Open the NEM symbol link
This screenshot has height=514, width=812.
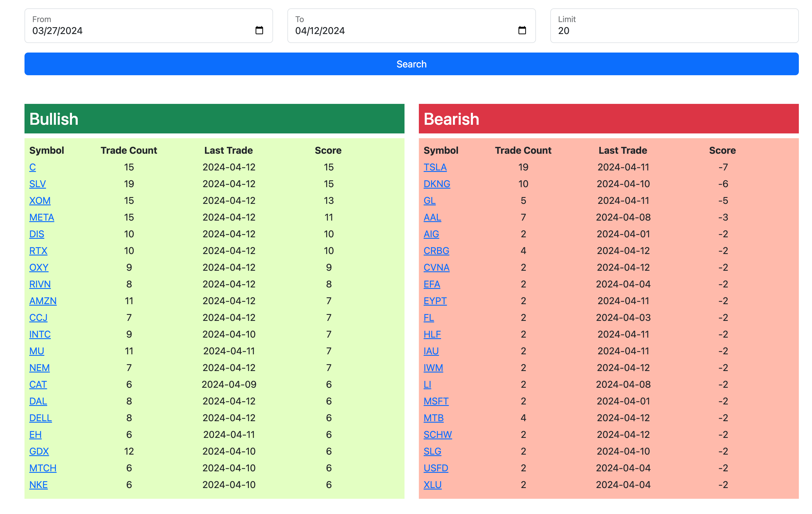point(39,368)
